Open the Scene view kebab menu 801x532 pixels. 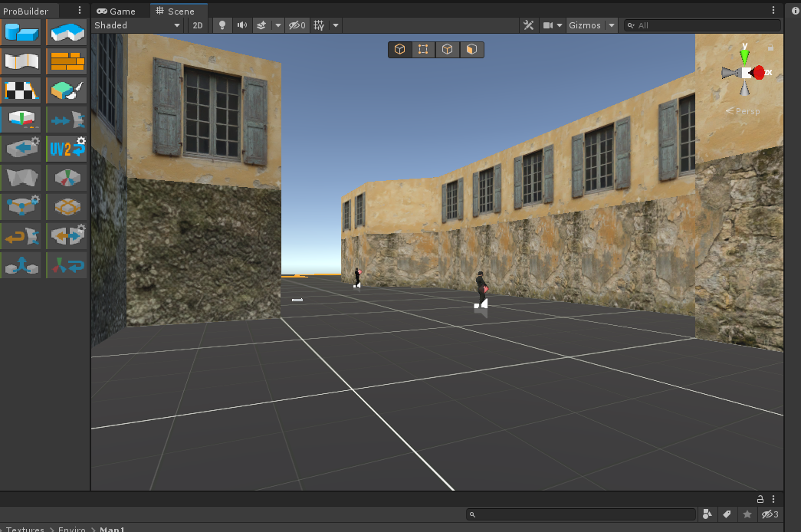coord(773,10)
